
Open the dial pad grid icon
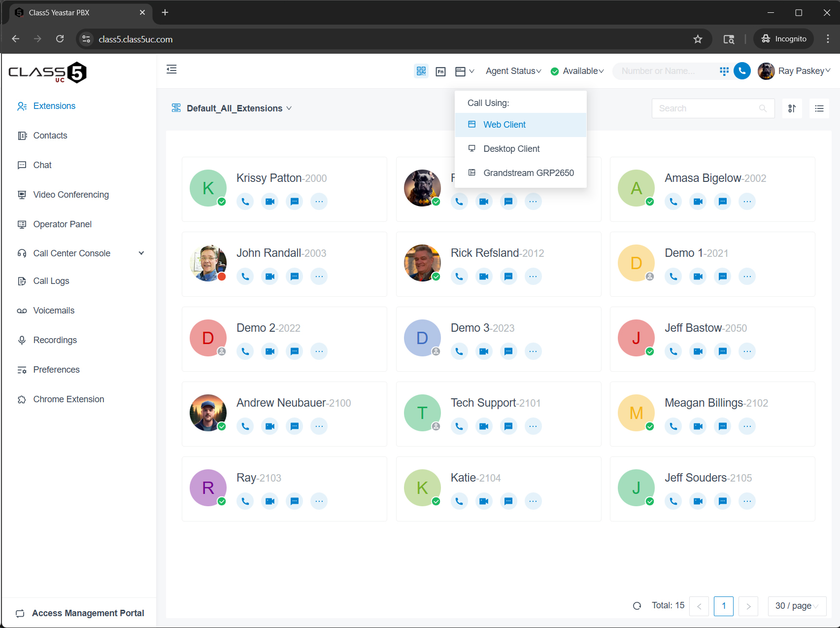point(724,71)
